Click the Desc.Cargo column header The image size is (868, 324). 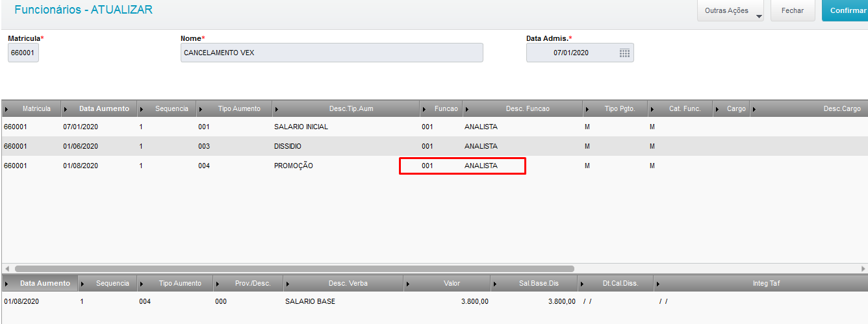pyautogui.click(x=809, y=108)
